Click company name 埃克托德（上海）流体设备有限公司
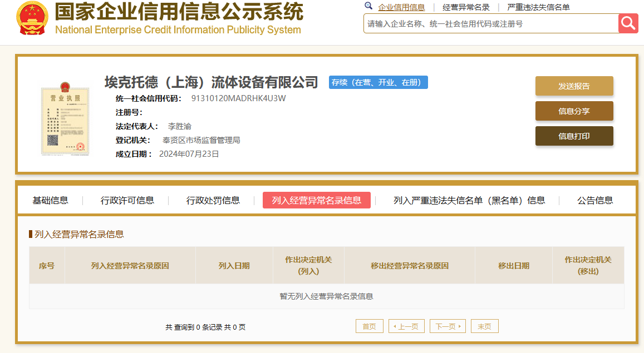The height and width of the screenshot is (353, 644). coord(211,82)
